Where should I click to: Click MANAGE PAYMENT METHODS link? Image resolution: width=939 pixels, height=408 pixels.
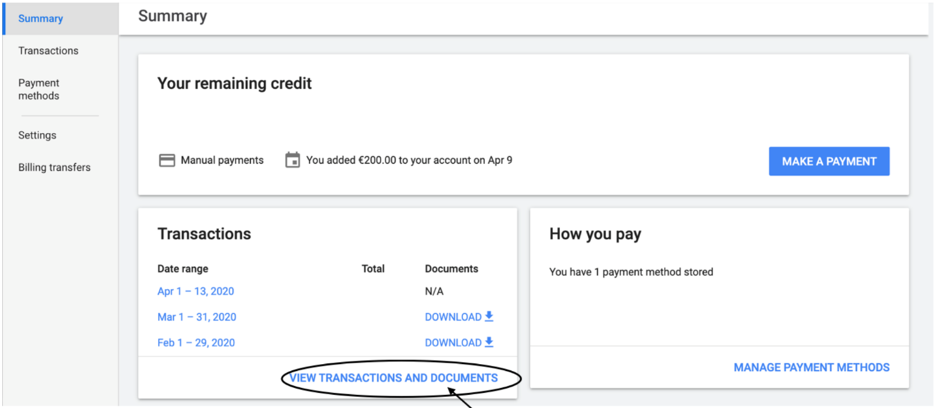(x=811, y=367)
